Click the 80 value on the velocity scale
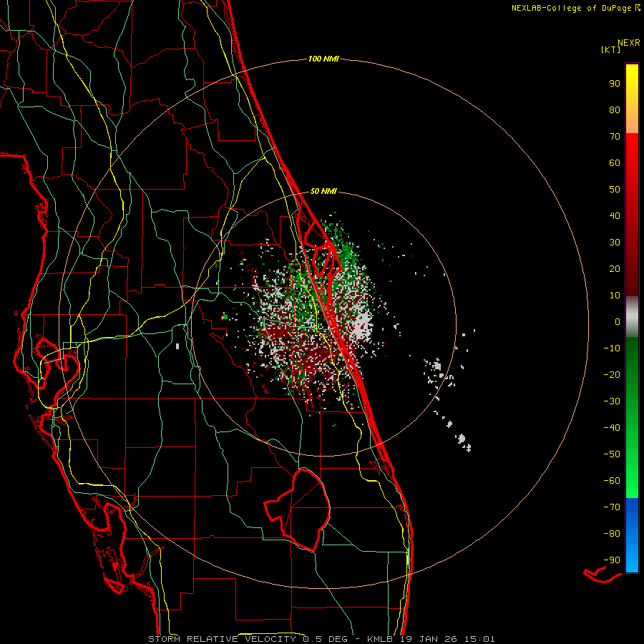644x644 pixels. pyautogui.click(x=615, y=110)
